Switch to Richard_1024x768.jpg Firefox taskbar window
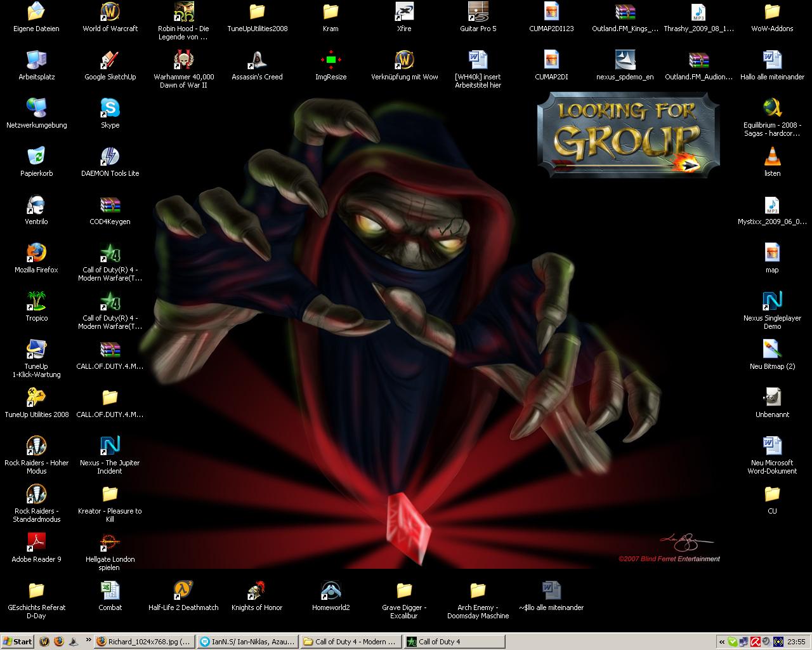Image resolution: width=812 pixels, height=650 pixels. tap(144, 642)
